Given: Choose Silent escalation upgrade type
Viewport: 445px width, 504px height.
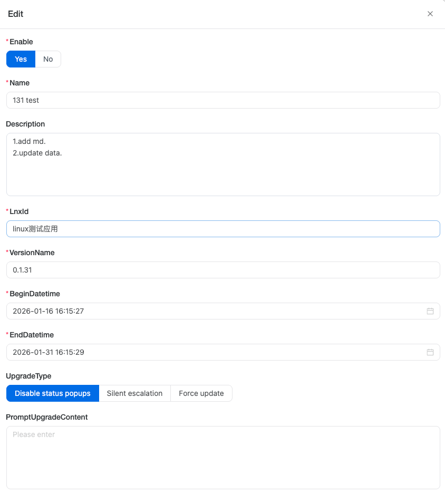Looking at the screenshot, I should coord(134,393).
